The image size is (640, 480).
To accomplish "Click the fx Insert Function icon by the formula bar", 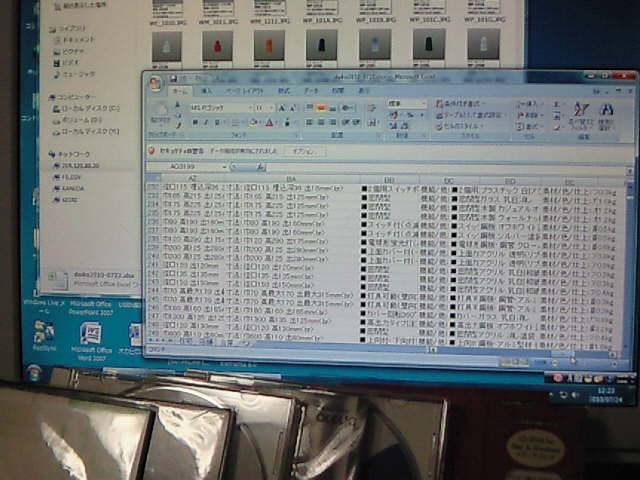I will pos(260,167).
